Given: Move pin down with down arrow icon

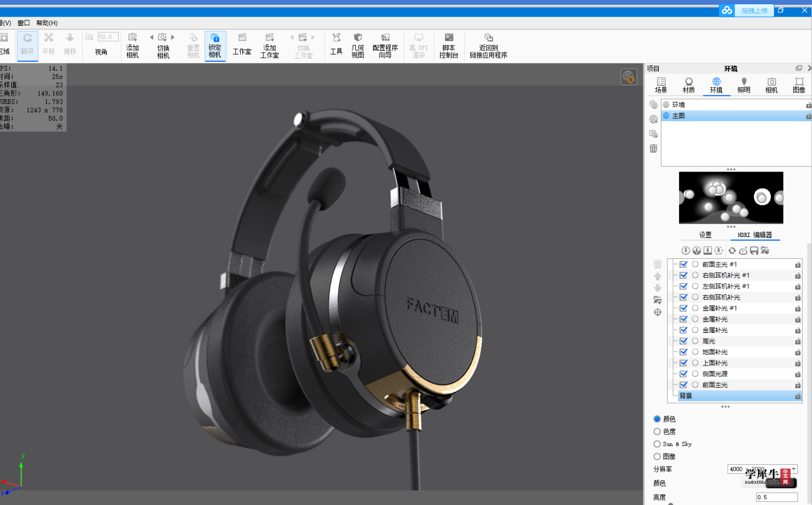Looking at the screenshot, I should (x=658, y=288).
